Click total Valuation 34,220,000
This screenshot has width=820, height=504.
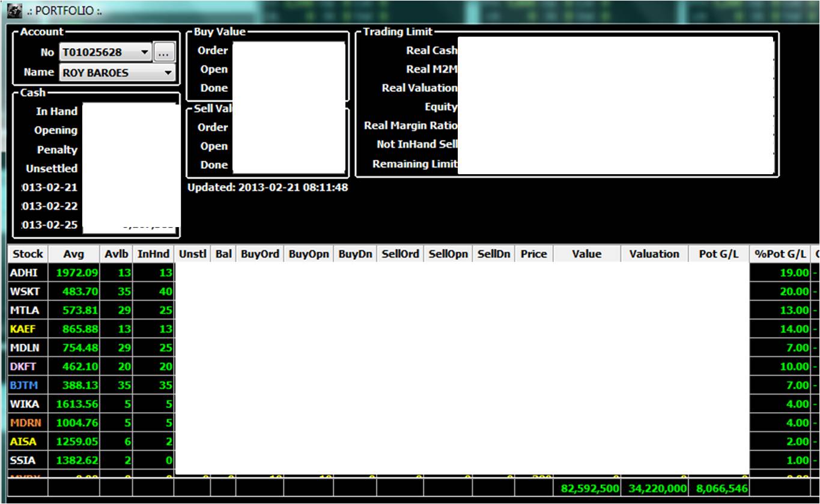654,488
